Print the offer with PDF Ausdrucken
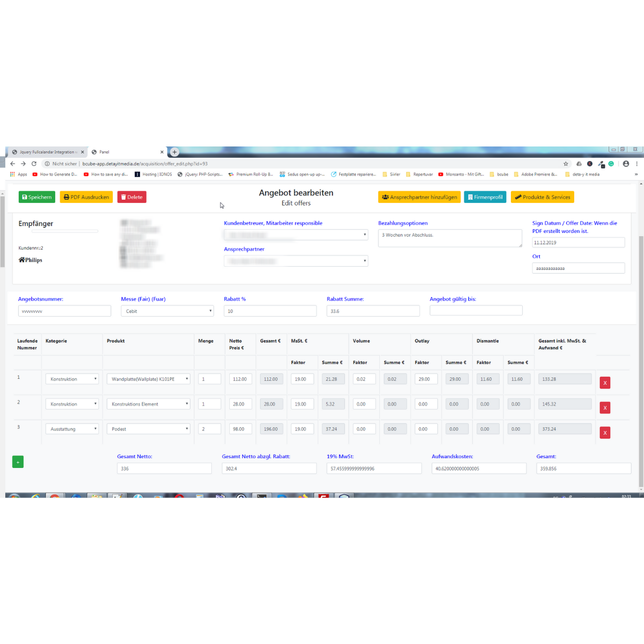The width and height of the screenshot is (644, 644). (86, 197)
